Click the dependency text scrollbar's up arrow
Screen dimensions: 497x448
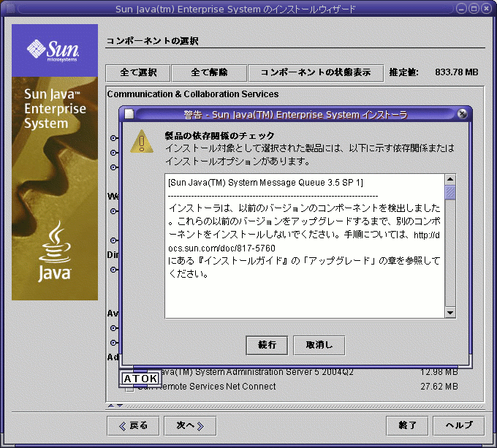click(x=450, y=179)
